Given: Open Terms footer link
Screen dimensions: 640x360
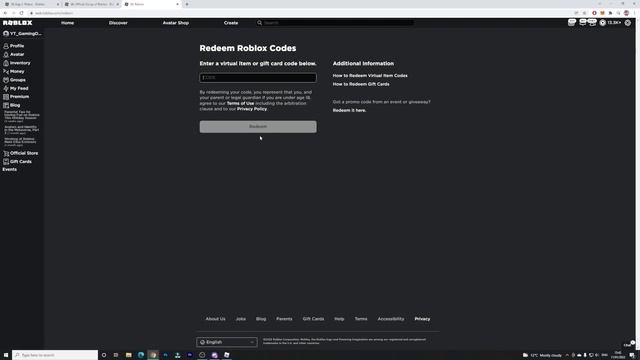Looking at the screenshot, I should [361, 319].
